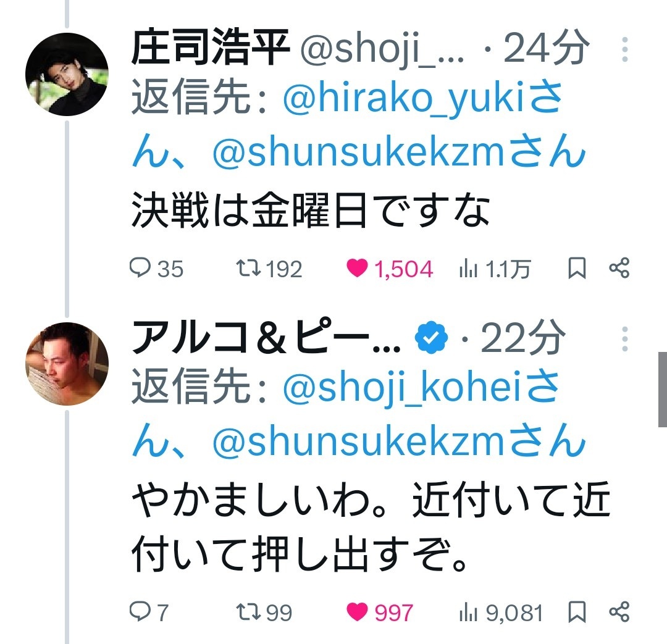This screenshot has width=667, height=644.
Task: Retweet the 決戦は金曜日ですな tweet
Action: pyautogui.click(x=249, y=269)
